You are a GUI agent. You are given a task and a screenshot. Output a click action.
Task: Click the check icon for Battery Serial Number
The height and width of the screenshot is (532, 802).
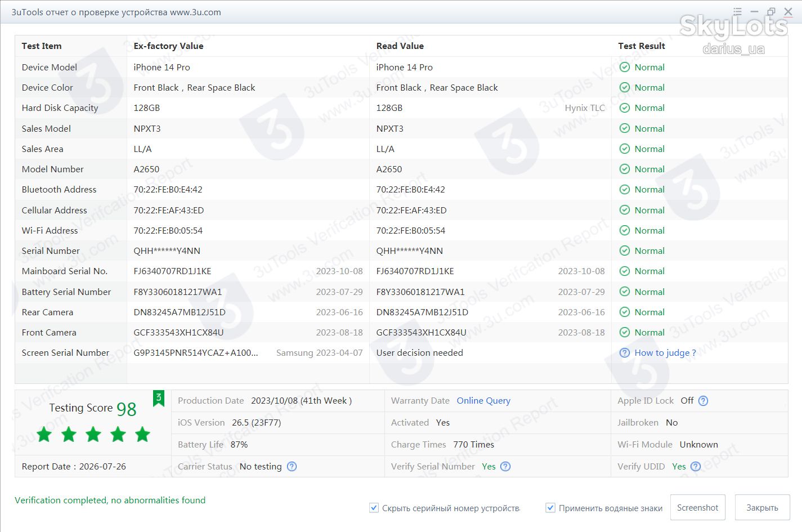coord(624,292)
